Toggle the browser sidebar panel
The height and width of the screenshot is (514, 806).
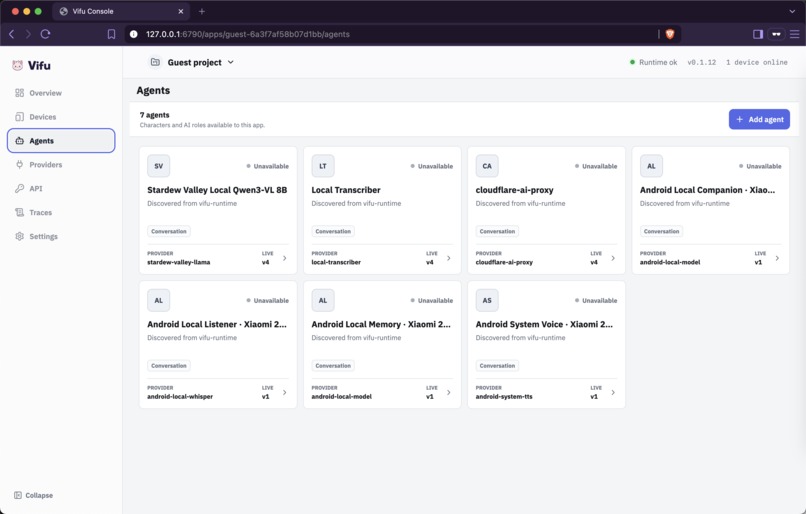758,34
